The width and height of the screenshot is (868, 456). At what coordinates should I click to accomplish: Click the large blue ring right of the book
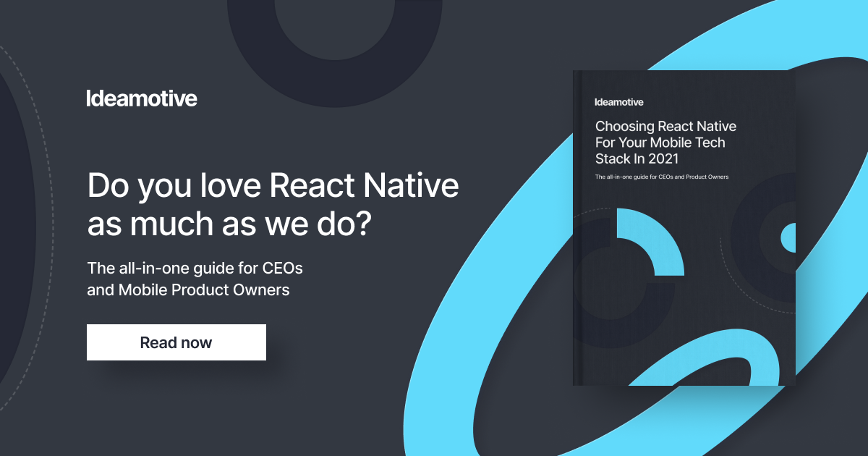tap(832, 109)
